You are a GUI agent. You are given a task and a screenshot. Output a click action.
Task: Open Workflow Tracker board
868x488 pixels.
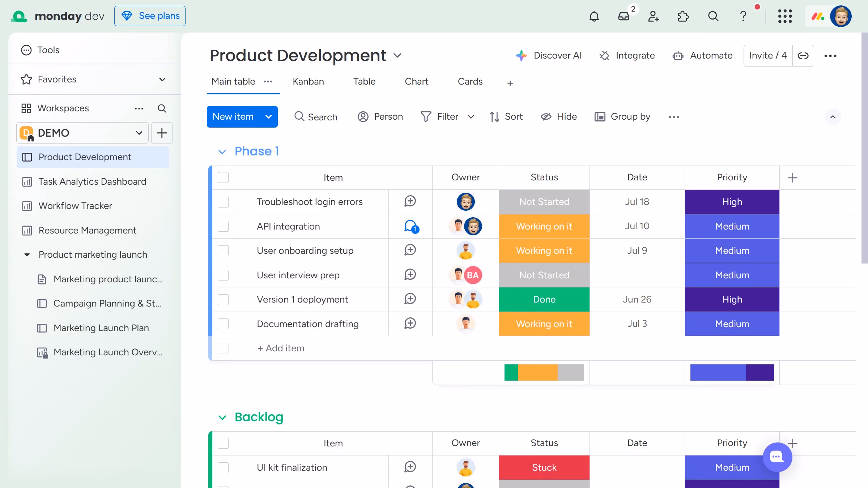coord(93,206)
